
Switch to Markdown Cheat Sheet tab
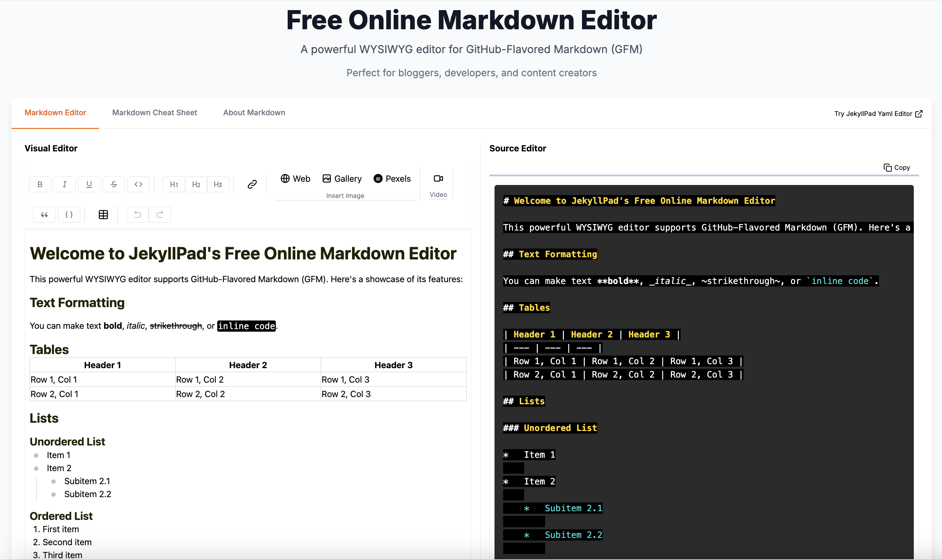154,112
